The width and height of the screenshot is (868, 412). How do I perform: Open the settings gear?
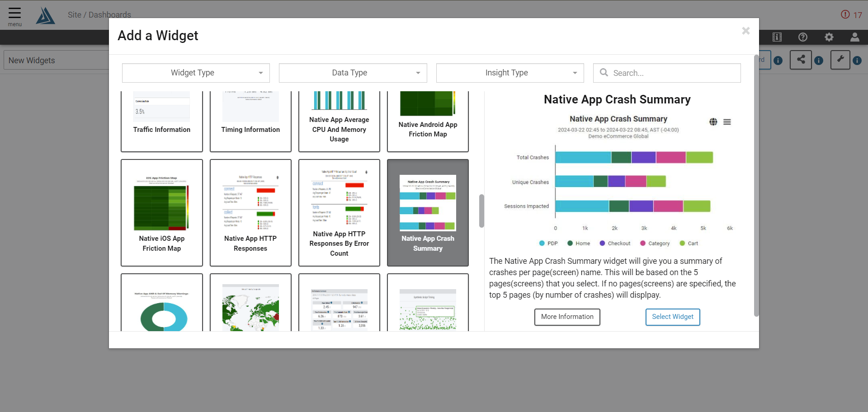pos(829,37)
